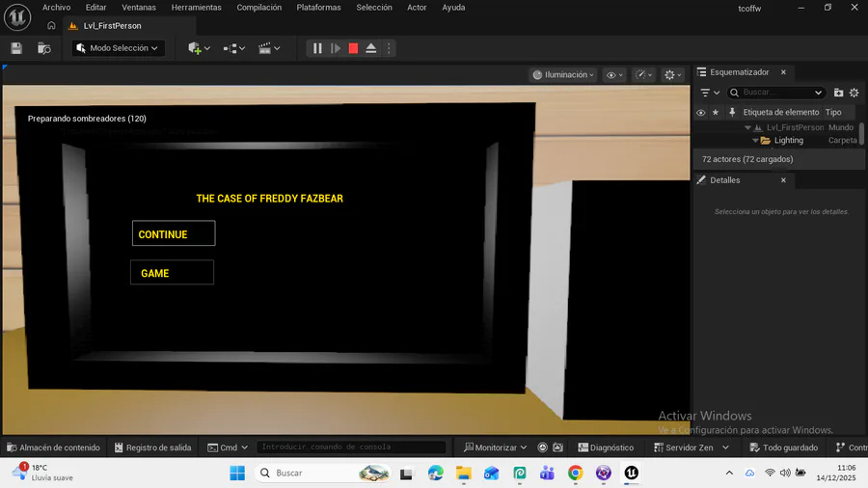Viewport: 868px width, 488px height.
Task: Open the Selección menu
Action: pyautogui.click(x=374, y=7)
